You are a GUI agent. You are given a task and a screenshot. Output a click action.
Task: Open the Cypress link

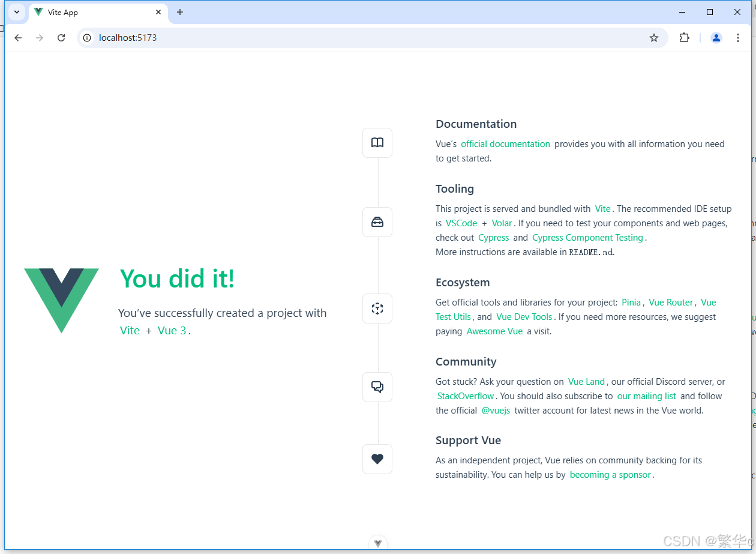coord(493,238)
